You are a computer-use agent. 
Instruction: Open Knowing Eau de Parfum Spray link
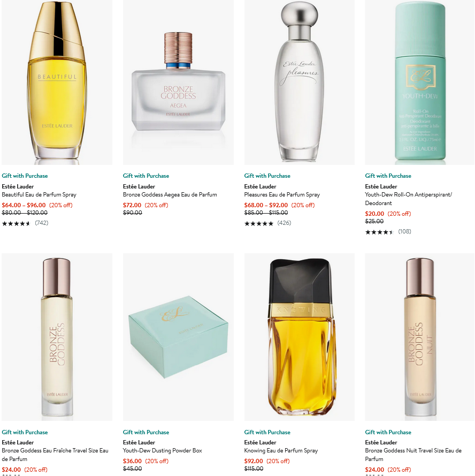click(x=281, y=450)
